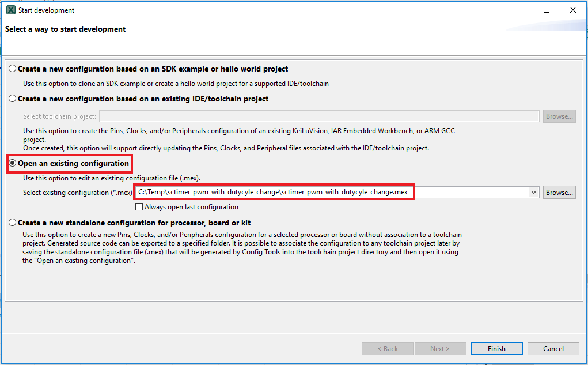Click the 'Next >' navigation button

pyautogui.click(x=441, y=349)
